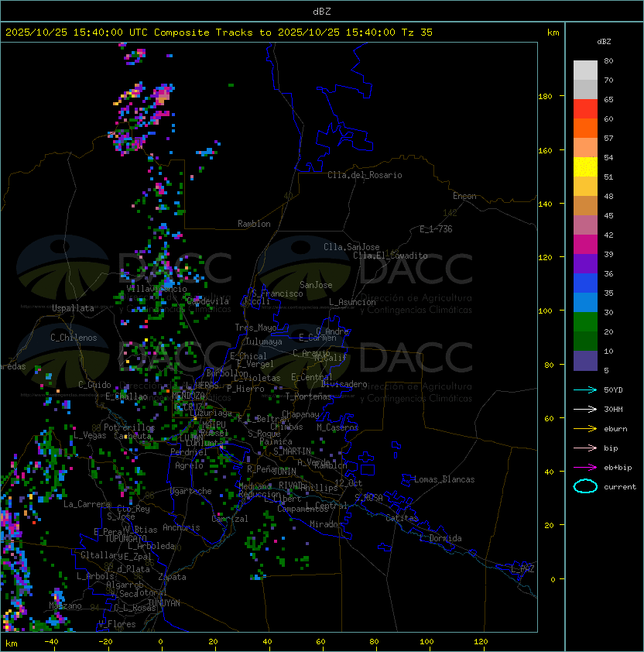Click the white 30HM arrow legend icon

[x=585, y=410]
